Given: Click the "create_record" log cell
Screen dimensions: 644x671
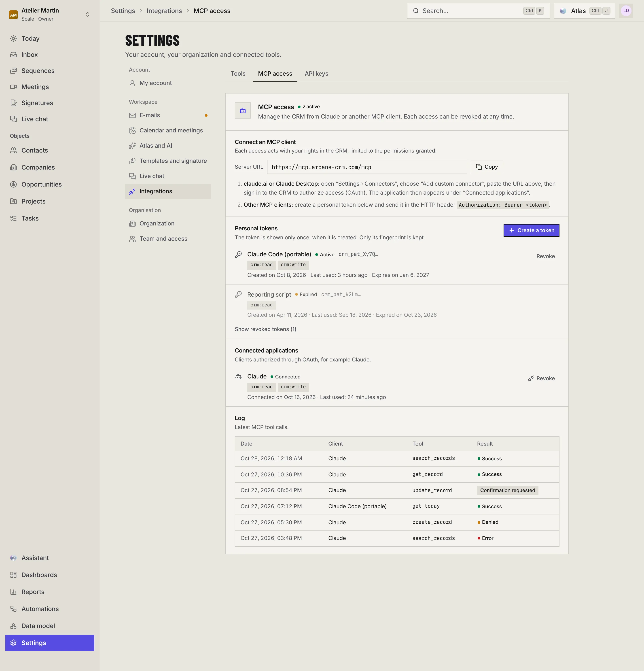Looking at the screenshot, I should pyautogui.click(x=432, y=522).
